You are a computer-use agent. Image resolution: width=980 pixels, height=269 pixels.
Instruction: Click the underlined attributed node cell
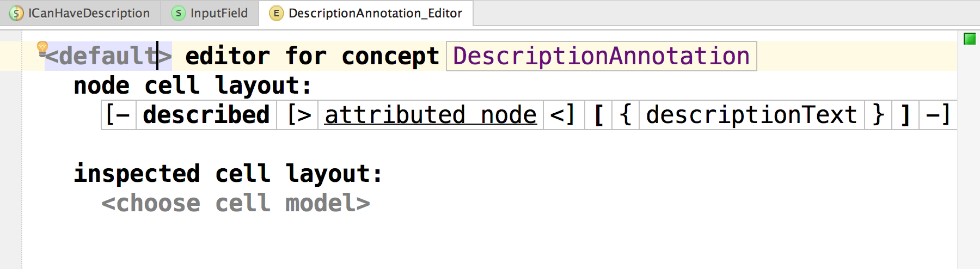(430, 115)
